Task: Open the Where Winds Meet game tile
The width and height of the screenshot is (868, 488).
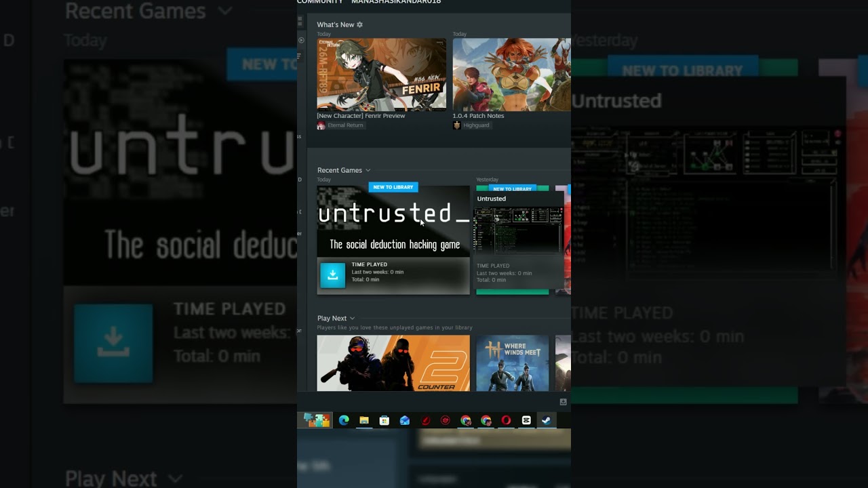Action: [x=513, y=363]
